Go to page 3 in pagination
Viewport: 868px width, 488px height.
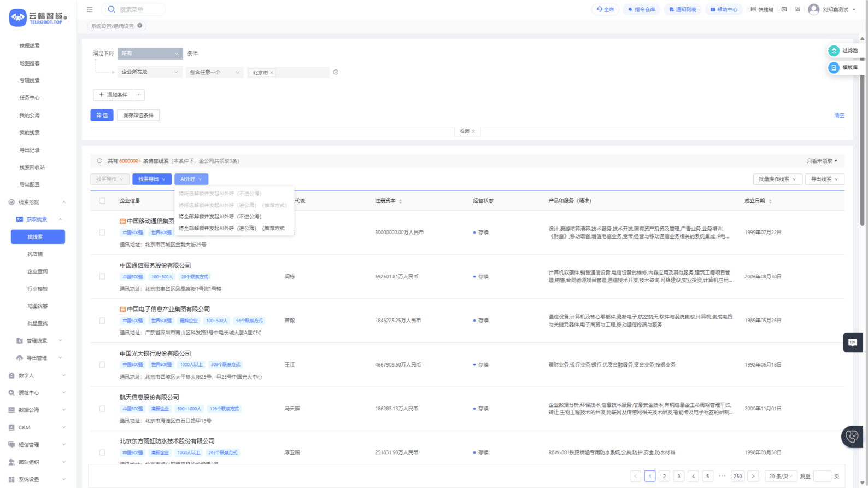(678, 476)
